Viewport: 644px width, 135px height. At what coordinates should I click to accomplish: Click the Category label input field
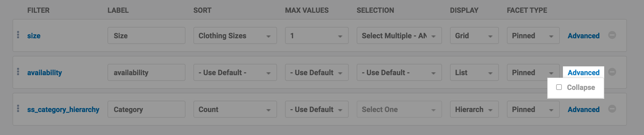click(x=146, y=109)
